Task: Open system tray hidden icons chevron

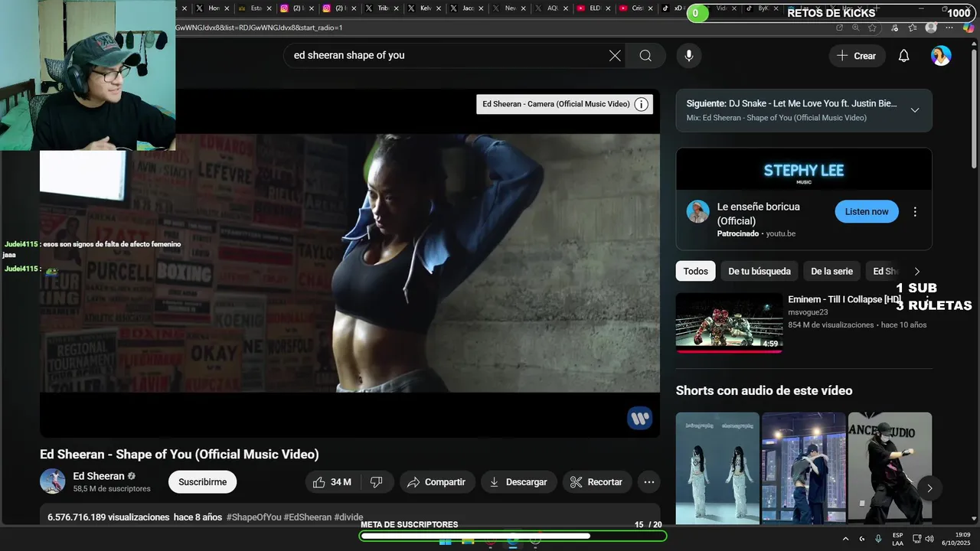Action: (x=845, y=539)
